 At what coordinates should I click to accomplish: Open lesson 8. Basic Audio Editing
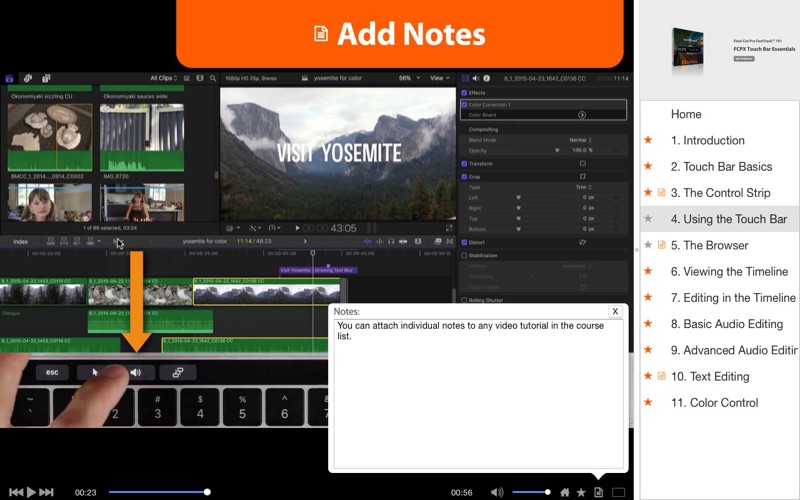click(727, 324)
